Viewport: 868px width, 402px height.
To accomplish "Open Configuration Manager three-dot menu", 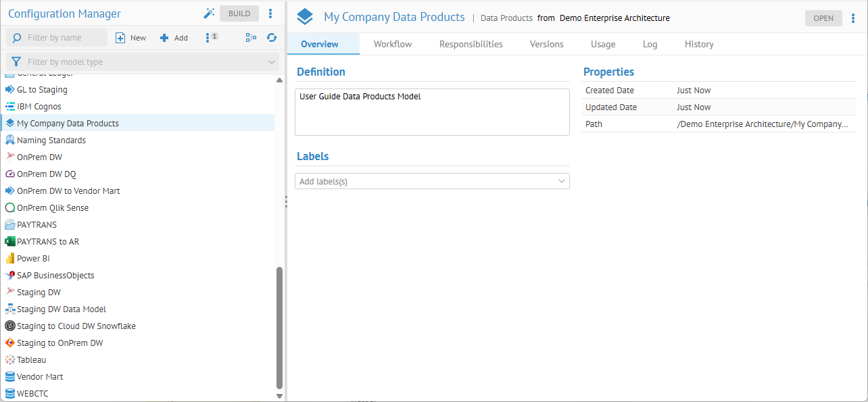I will (x=270, y=14).
